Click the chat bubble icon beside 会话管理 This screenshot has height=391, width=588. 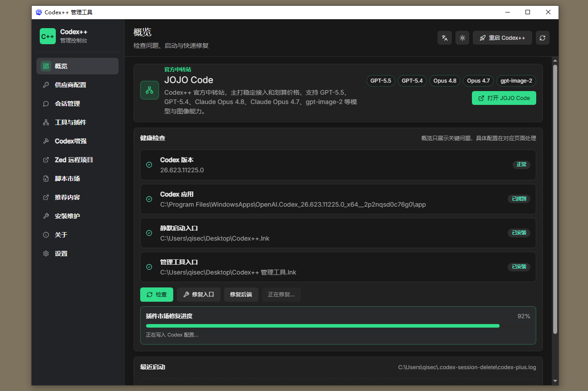(x=46, y=104)
